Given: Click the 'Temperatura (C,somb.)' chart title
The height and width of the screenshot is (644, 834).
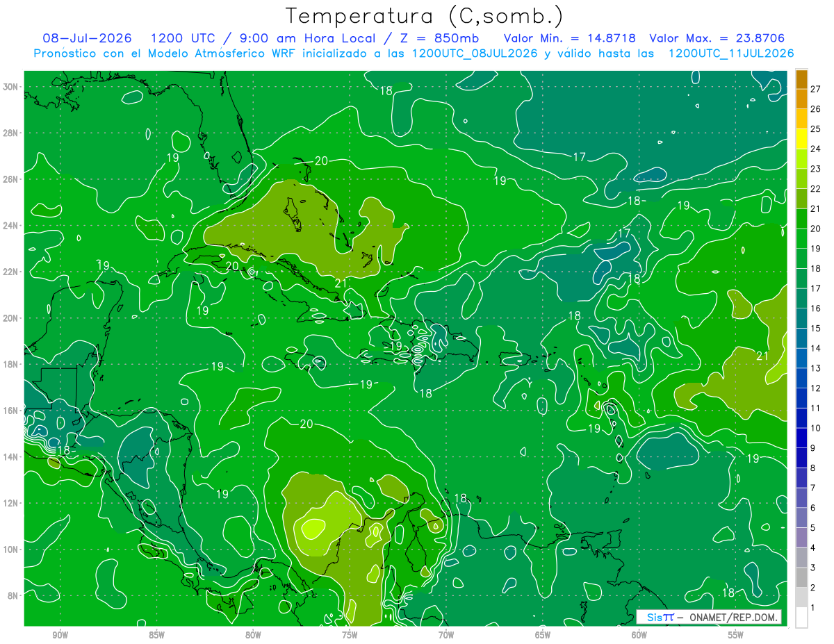Looking at the screenshot, I should (424, 16).
